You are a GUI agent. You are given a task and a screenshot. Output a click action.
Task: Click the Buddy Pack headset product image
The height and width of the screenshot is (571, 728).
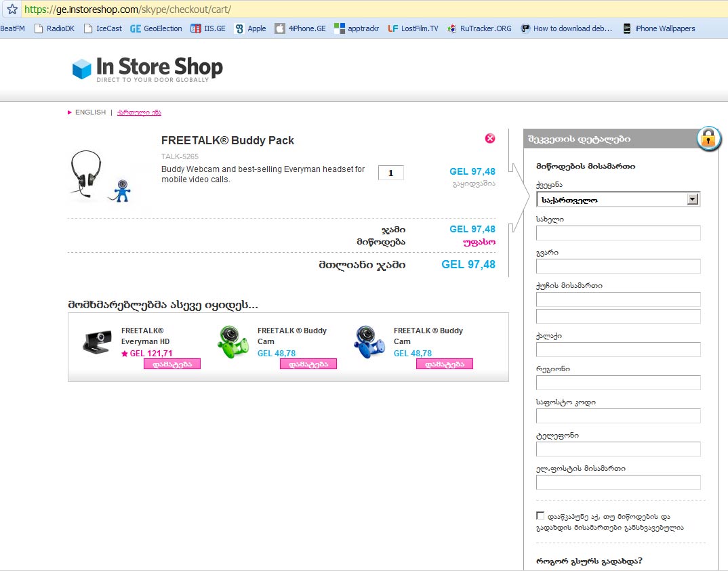[x=101, y=176]
